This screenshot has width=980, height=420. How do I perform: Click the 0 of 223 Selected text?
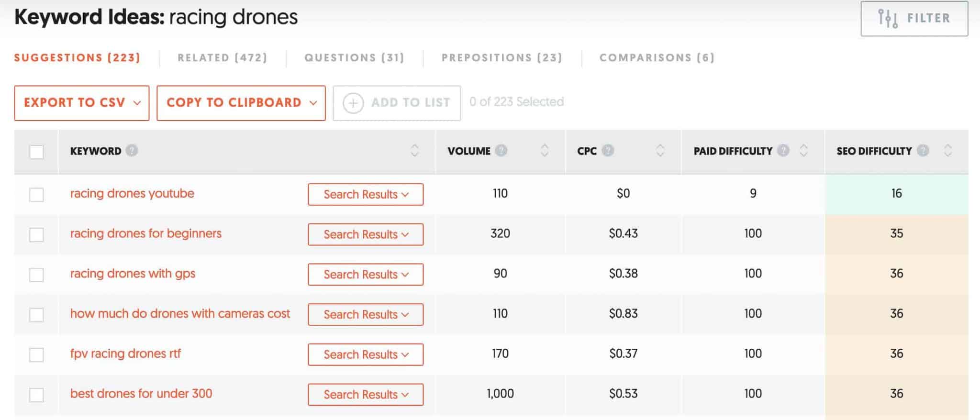(516, 102)
